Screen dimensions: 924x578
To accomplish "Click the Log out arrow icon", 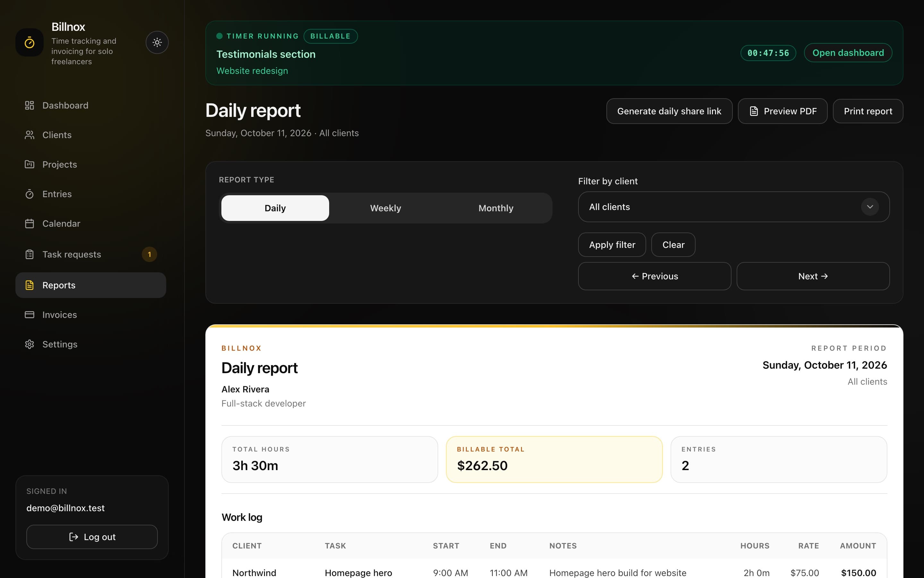I will click(x=74, y=537).
